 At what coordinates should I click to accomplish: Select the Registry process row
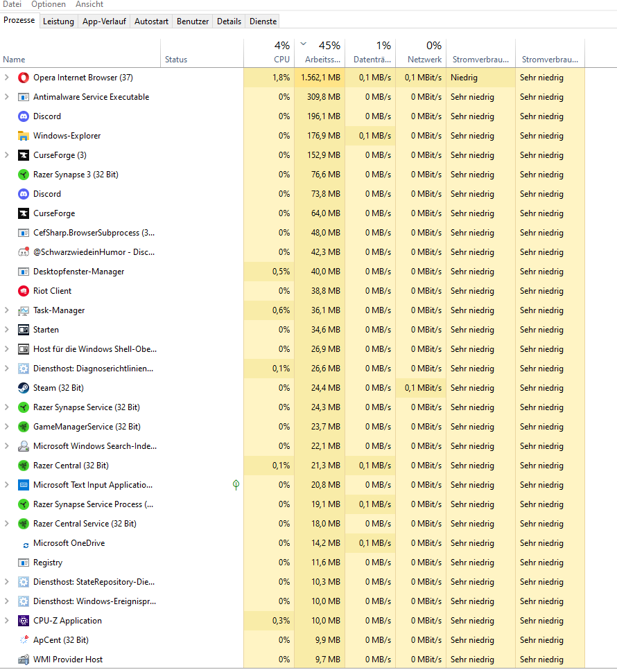[x=293, y=563]
